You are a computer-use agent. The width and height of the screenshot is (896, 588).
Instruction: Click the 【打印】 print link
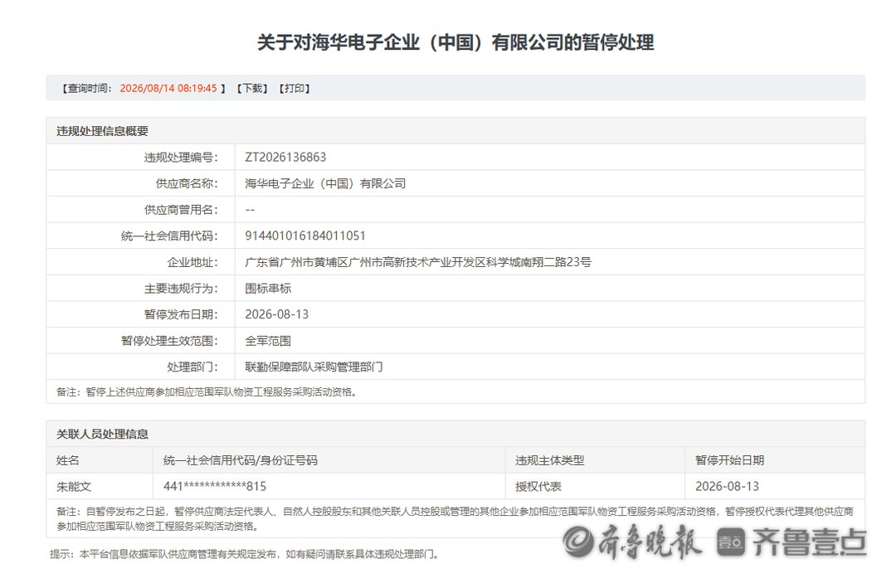295,89
